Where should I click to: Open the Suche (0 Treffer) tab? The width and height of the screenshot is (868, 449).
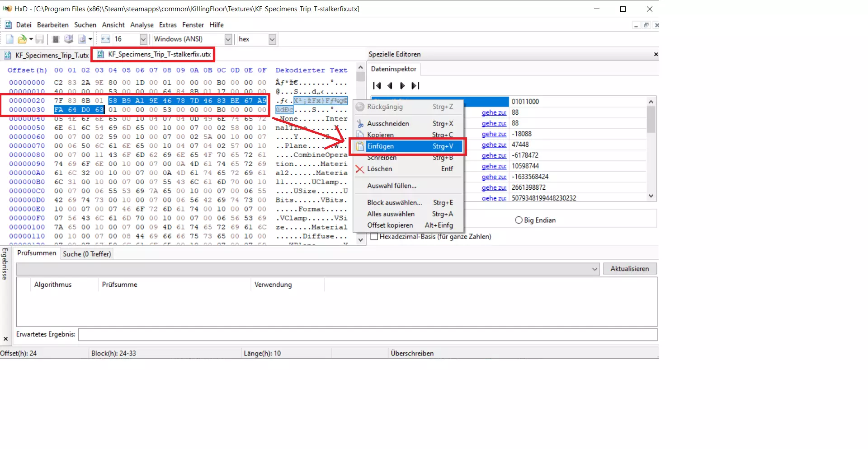pos(87,254)
